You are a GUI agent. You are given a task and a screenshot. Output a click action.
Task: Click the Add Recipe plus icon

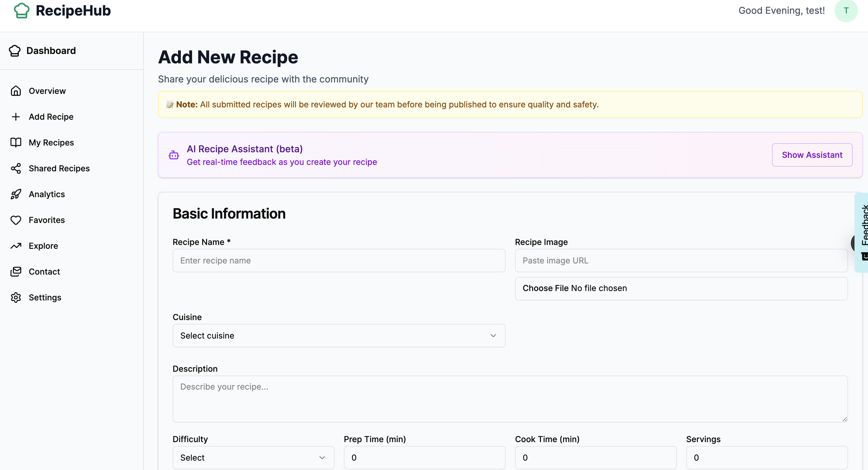click(x=16, y=117)
